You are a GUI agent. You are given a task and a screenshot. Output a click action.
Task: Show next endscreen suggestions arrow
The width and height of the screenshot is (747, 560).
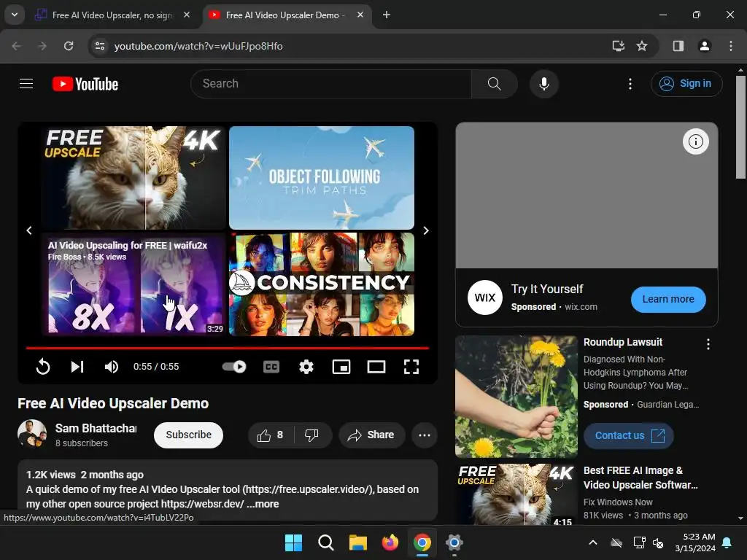[x=426, y=230]
